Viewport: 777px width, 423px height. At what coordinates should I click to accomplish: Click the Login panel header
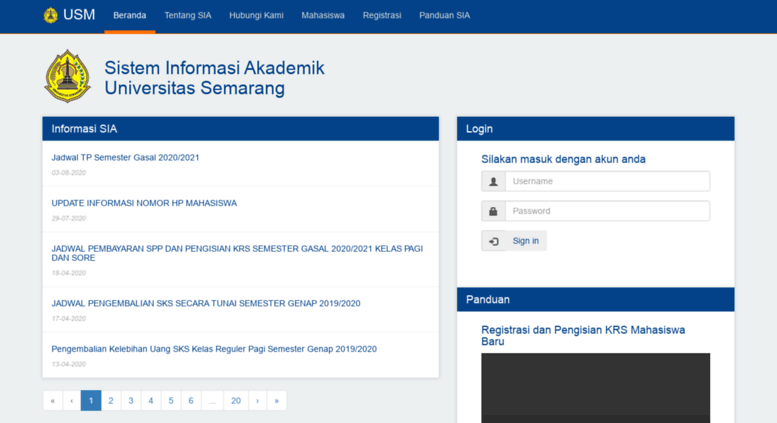596,129
